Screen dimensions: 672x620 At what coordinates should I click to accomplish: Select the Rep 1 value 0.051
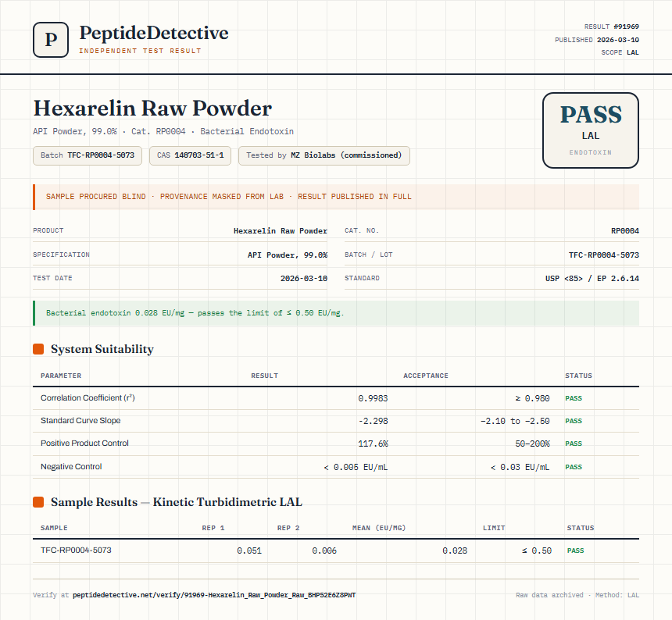[x=249, y=551]
